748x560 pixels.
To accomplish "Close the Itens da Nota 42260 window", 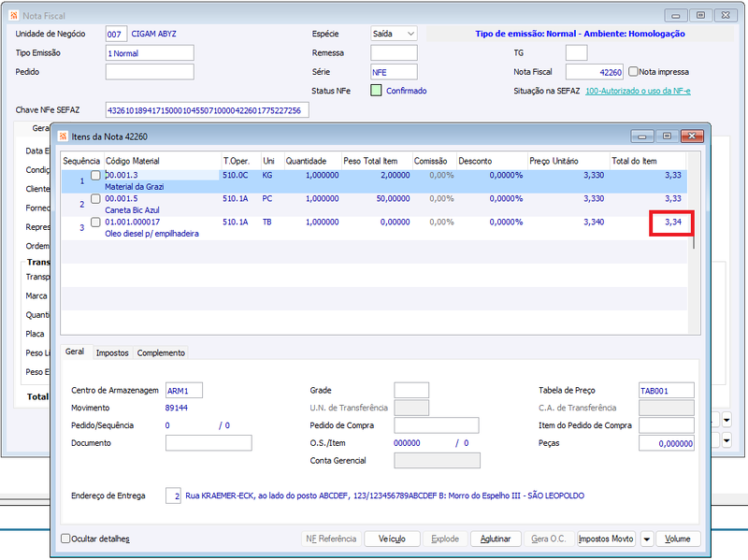I will (x=692, y=136).
